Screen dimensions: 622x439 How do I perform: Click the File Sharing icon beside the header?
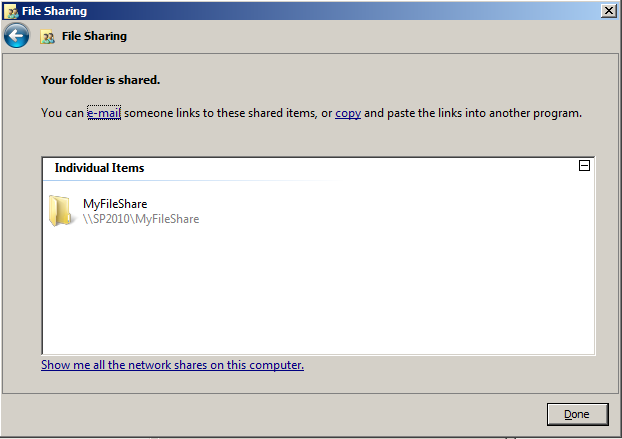pyautogui.click(x=47, y=36)
